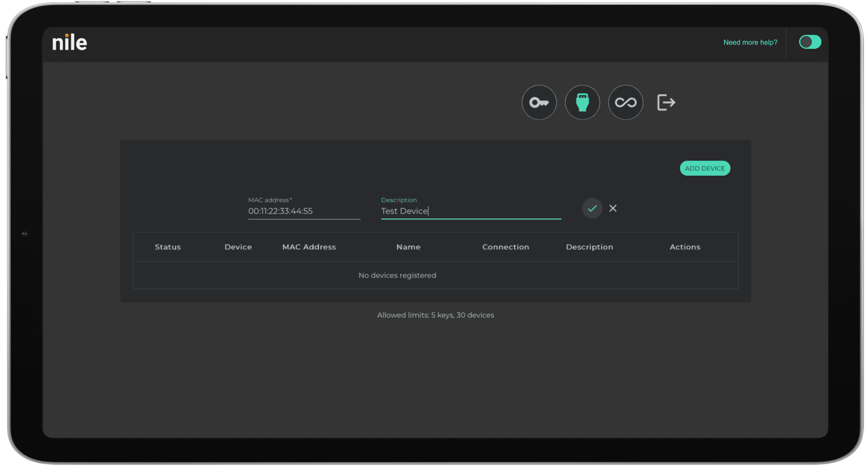Click the infinity connection icon
This screenshot has width=868, height=466.
coord(626,102)
